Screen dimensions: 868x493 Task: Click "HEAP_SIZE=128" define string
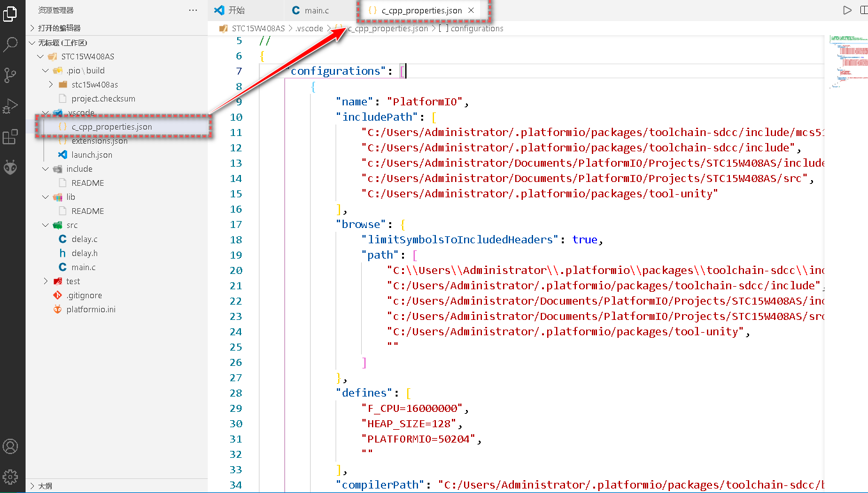[x=408, y=423]
